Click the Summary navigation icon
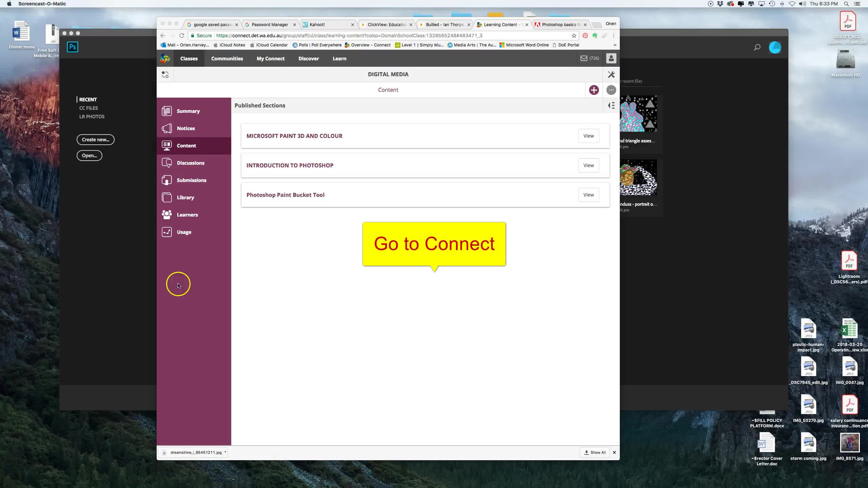This screenshot has width=868, height=488. (166, 111)
